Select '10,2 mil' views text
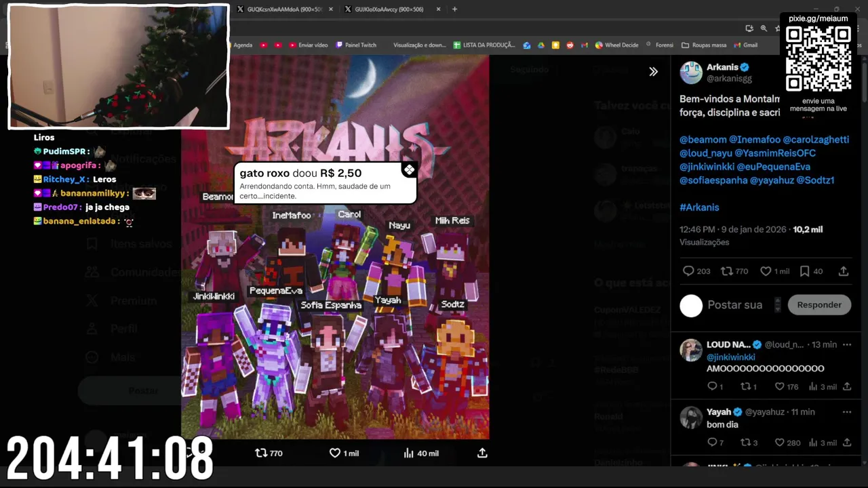Viewport: 868px width, 488px height. coord(808,230)
